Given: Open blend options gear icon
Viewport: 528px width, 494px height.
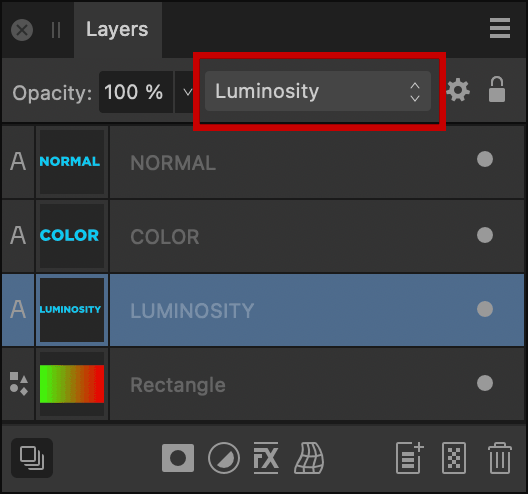Looking at the screenshot, I should (x=458, y=90).
